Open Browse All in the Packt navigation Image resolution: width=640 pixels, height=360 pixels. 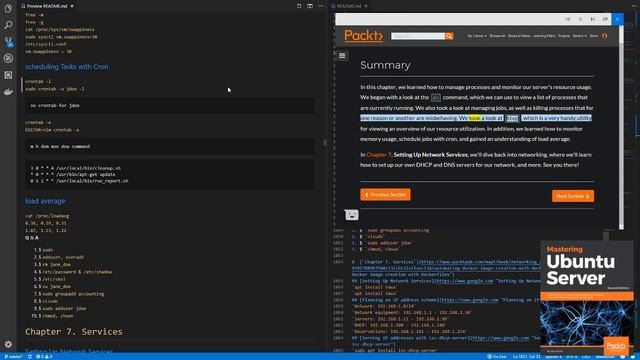coord(497,36)
